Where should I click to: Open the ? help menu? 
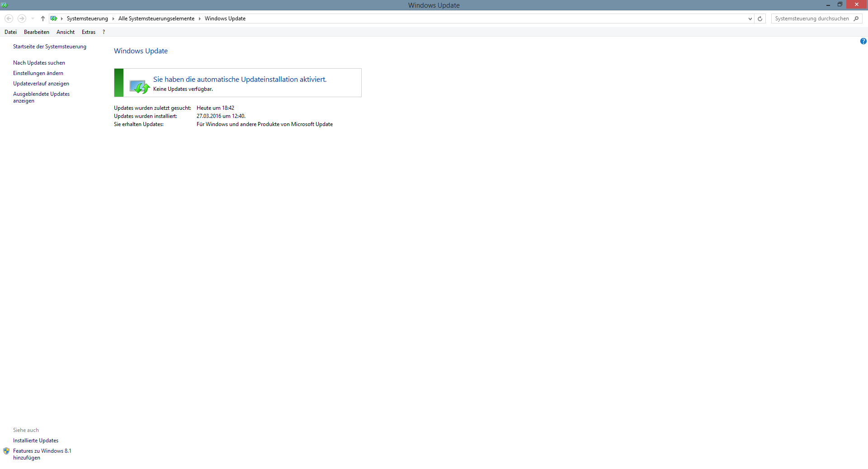104,32
